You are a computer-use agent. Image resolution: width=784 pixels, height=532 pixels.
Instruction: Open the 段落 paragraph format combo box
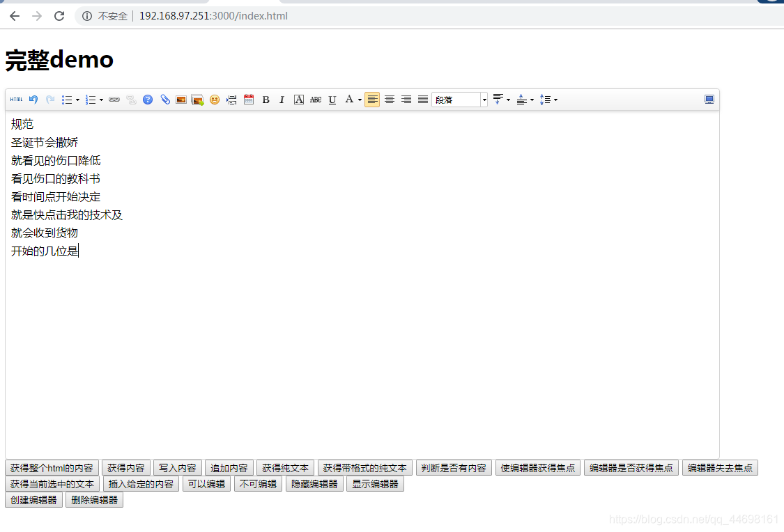(x=459, y=100)
